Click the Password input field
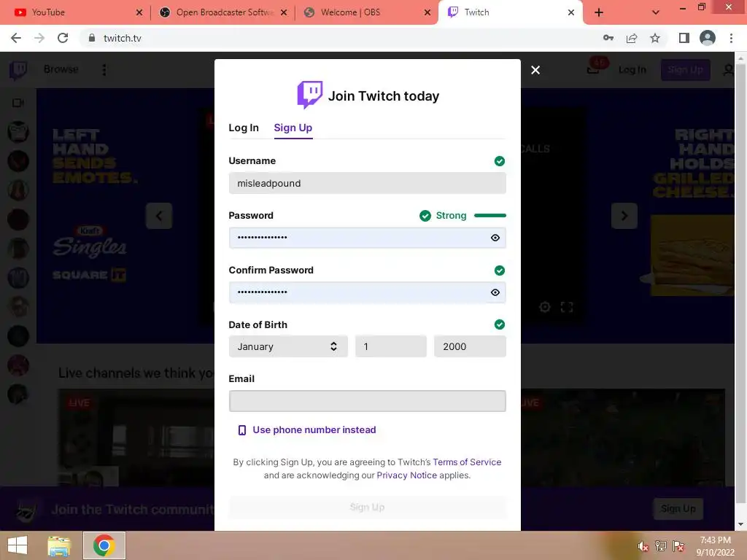The image size is (747, 560). pyautogui.click(x=368, y=238)
